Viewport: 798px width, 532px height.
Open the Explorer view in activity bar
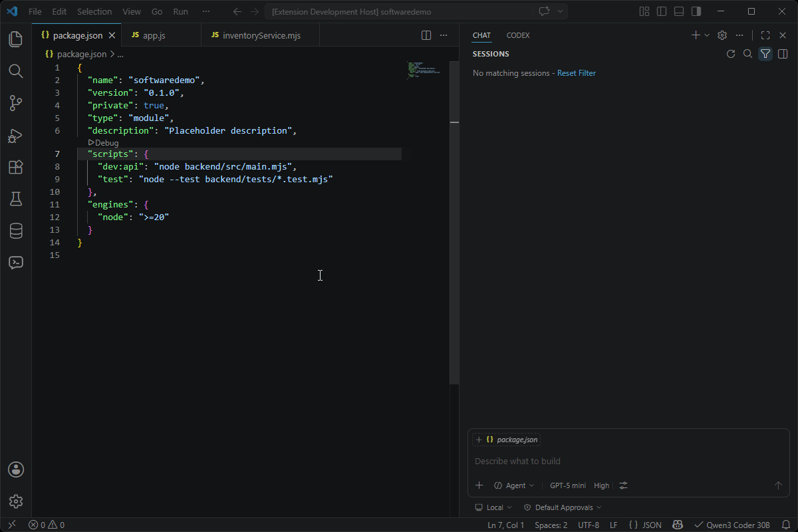16,39
